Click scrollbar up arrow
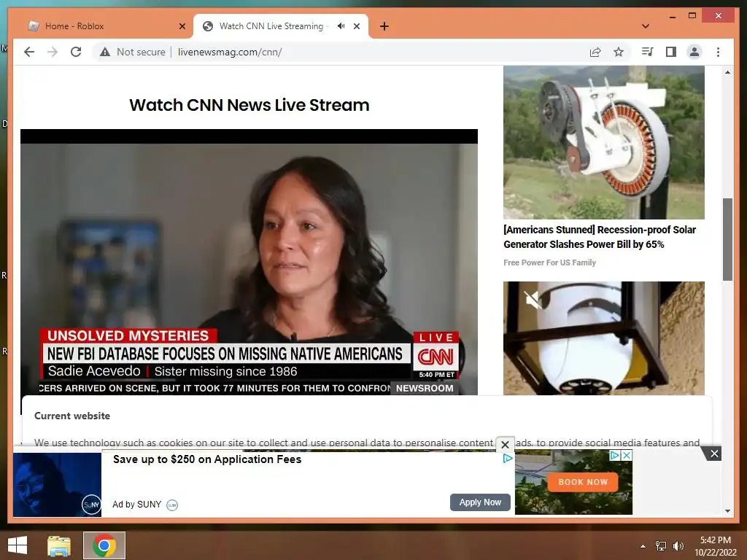This screenshot has width=747, height=560. click(x=727, y=72)
